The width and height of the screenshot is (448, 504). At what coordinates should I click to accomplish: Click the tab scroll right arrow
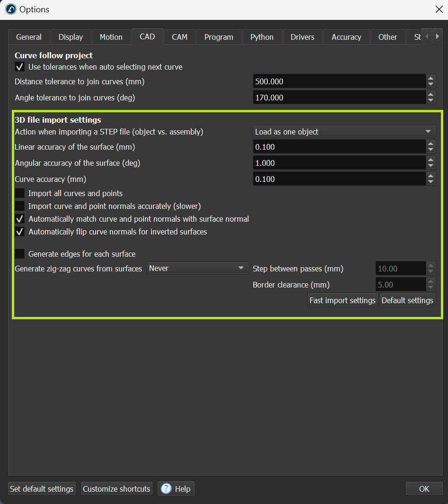coord(438,36)
